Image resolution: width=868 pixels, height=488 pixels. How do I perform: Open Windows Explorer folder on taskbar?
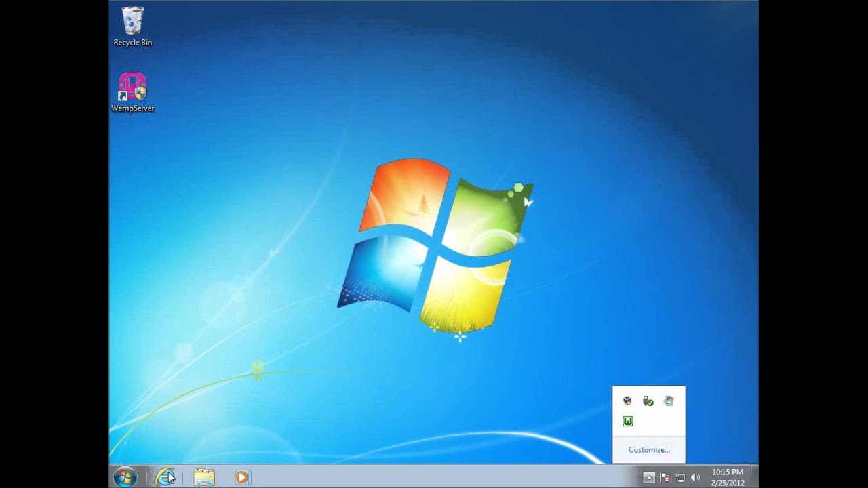(x=204, y=477)
